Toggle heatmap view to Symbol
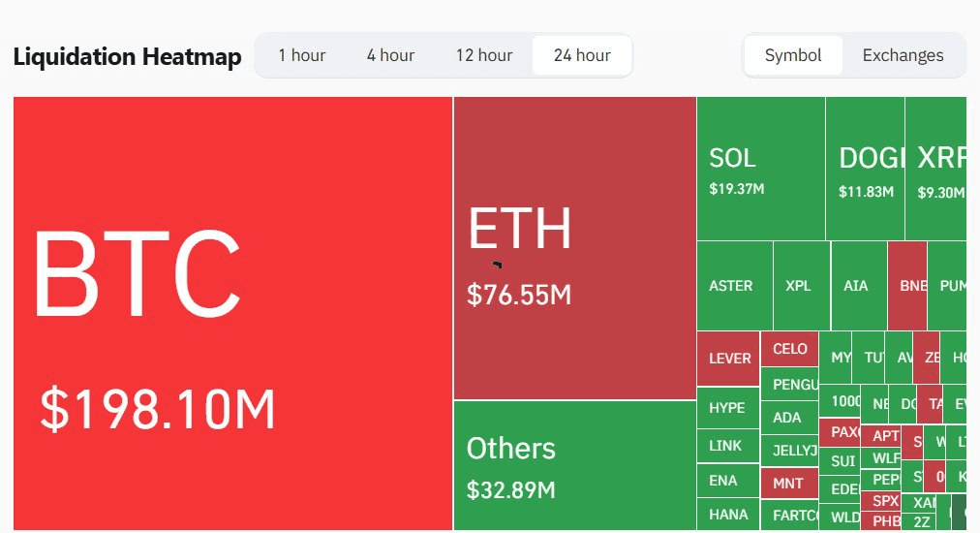Screen dimensions: 980x533 [793, 55]
